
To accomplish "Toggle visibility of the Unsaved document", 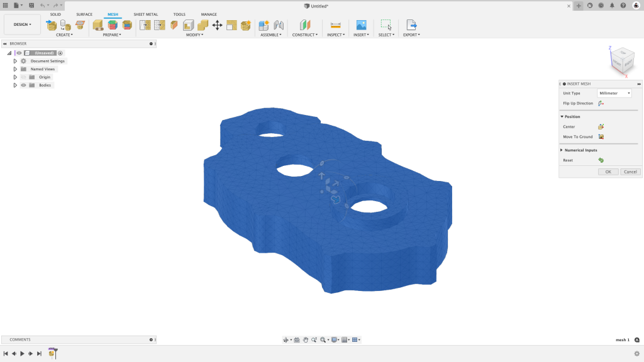I will tap(19, 53).
